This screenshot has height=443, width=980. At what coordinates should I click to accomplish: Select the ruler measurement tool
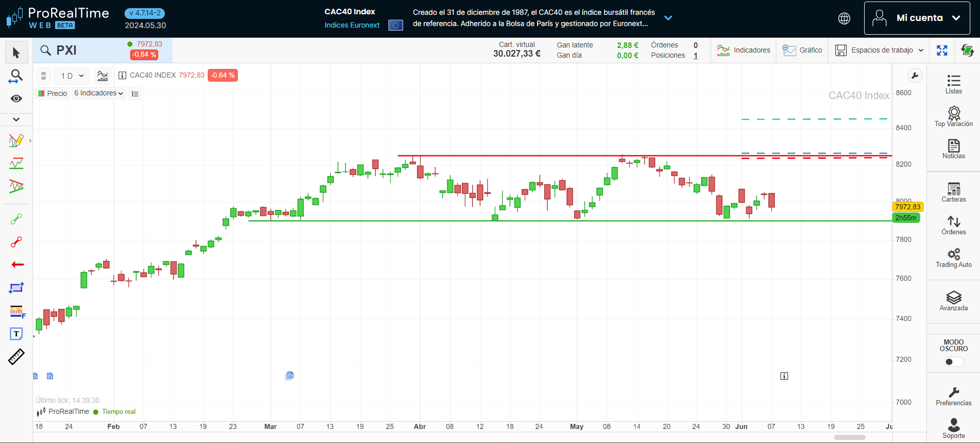click(16, 357)
